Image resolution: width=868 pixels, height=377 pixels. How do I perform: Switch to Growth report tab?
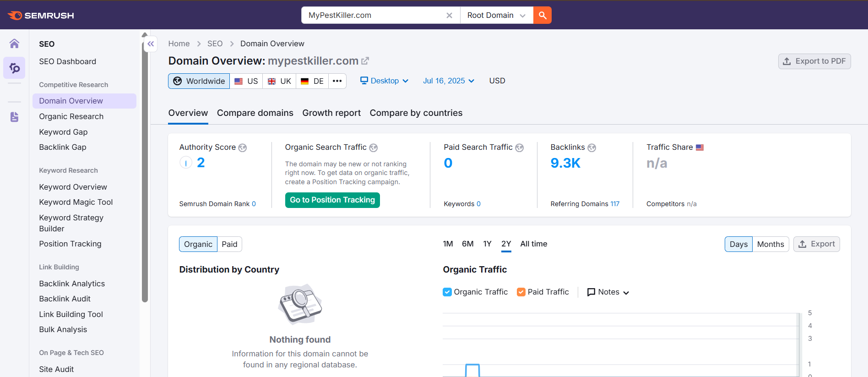[331, 113]
